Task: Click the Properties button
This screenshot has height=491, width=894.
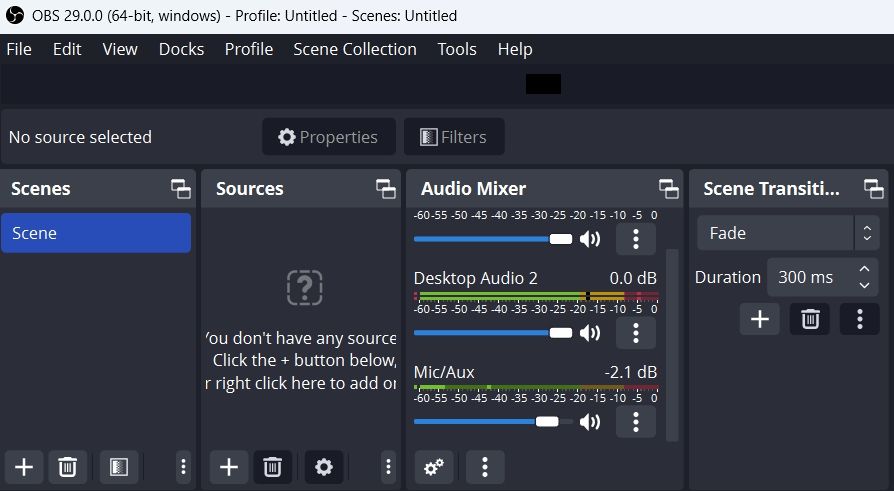Action: pos(329,137)
